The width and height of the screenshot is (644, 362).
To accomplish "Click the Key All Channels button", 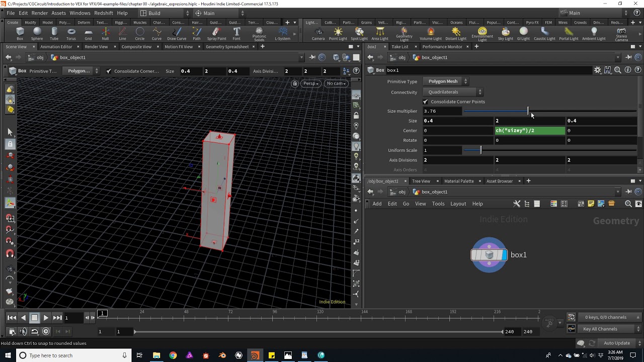I will point(600,329).
